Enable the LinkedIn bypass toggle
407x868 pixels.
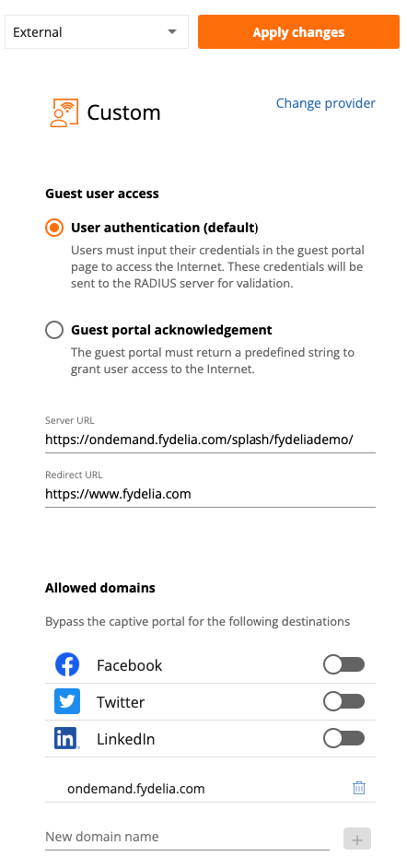click(x=344, y=738)
